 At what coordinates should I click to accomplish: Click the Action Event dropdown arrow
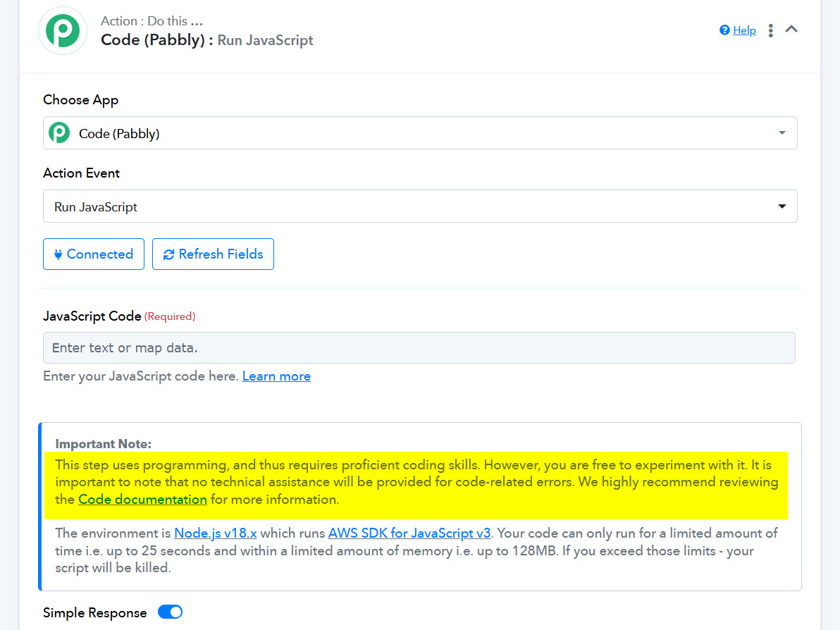[782, 206]
